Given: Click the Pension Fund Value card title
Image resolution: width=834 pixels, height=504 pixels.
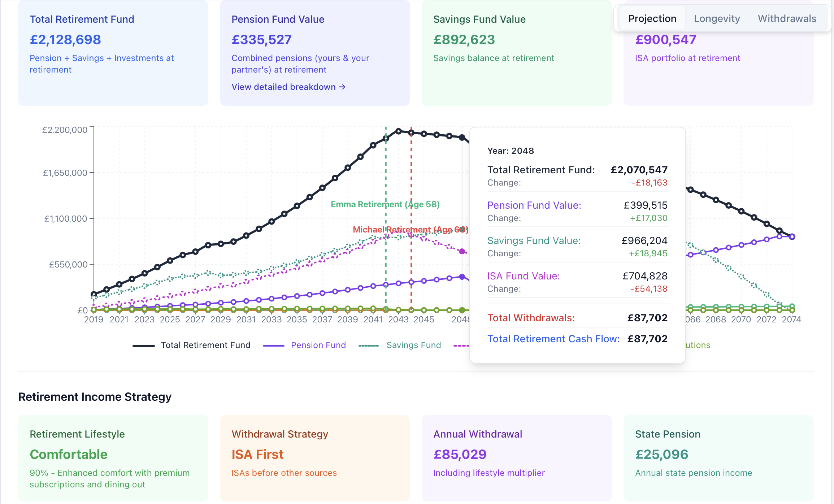Looking at the screenshot, I should [x=278, y=19].
